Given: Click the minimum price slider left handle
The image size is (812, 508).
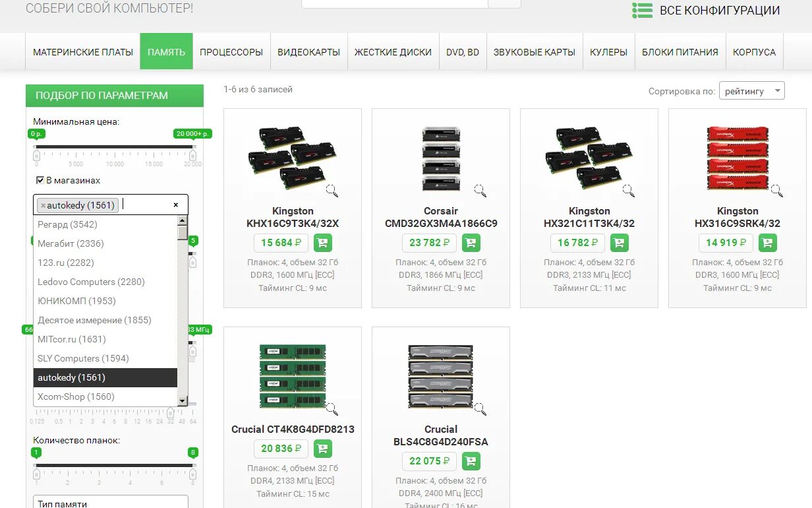Looking at the screenshot, I should coord(37,155).
